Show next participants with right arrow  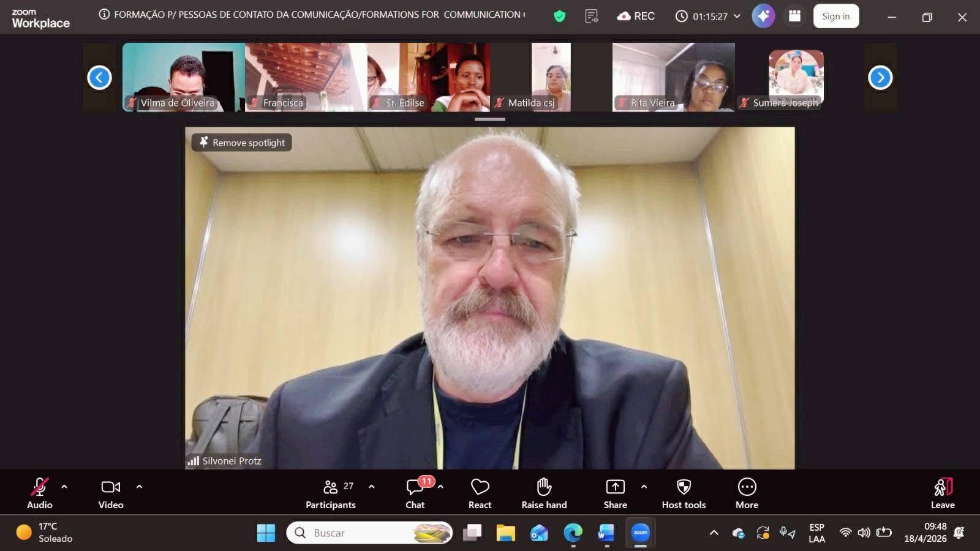click(880, 78)
